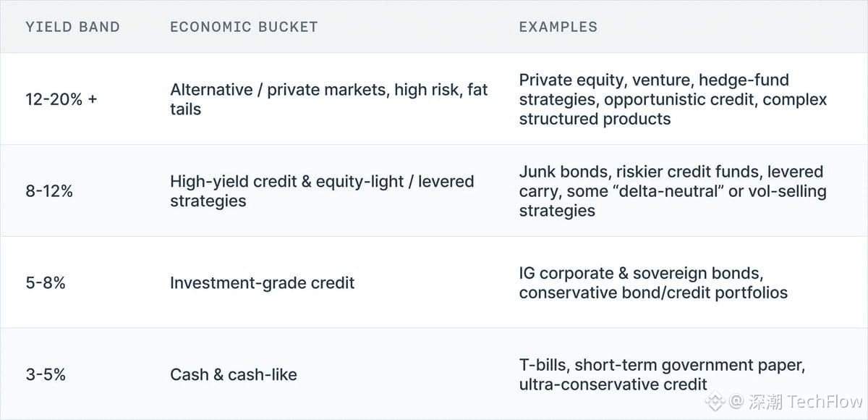
Task: Click the Cash & cash-like cell
Action: pyautogui.click(x=233, y=374)
